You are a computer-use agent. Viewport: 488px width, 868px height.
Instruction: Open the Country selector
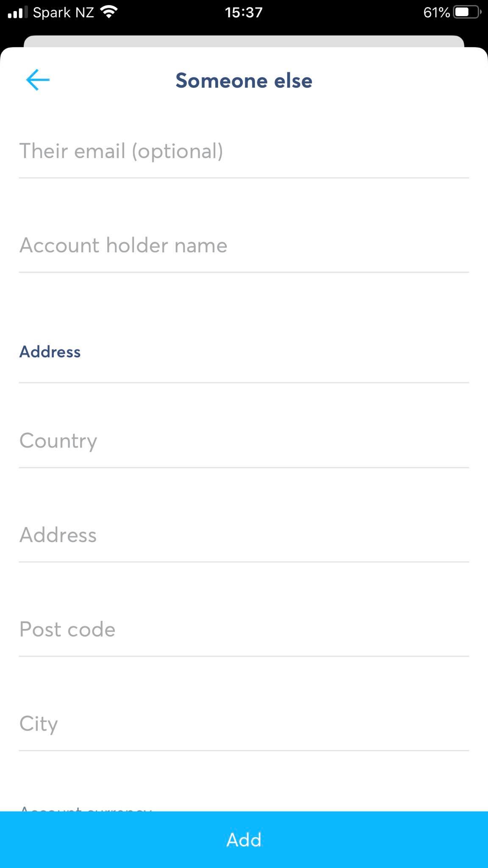tap(244, 441)
